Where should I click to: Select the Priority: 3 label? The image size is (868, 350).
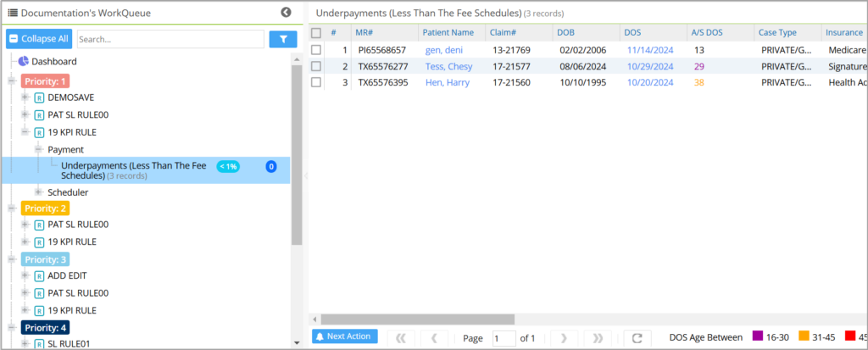click(46, 259)
